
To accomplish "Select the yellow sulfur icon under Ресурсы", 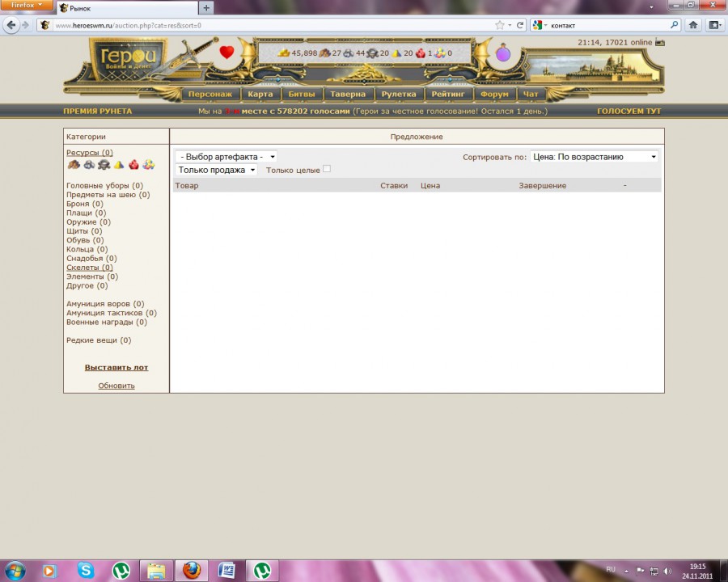I will [119, 164].
